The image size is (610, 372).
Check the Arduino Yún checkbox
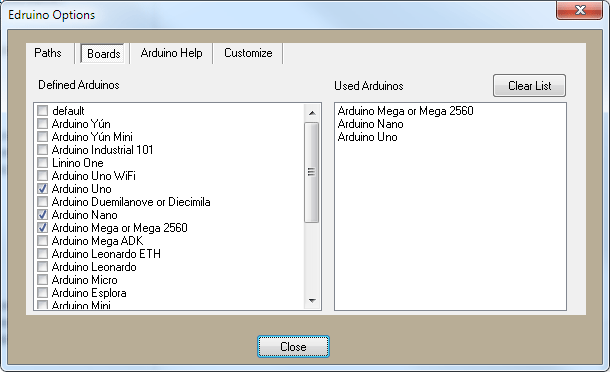pos(42,124)
